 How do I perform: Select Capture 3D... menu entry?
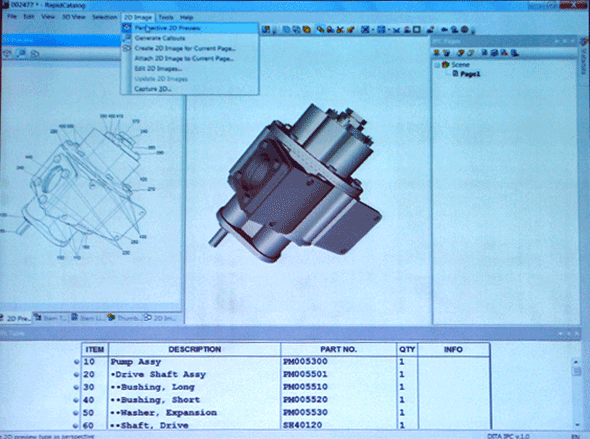tap(153, 89)
